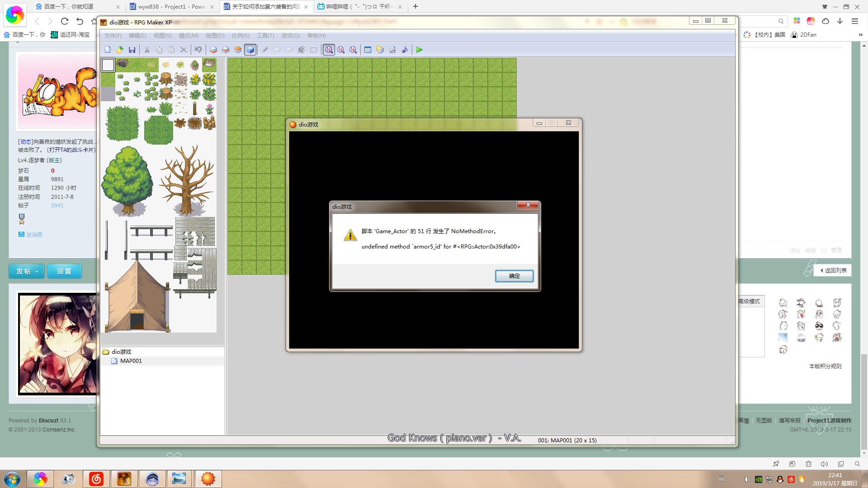Refresh the browser page

pyautogui.click(x=65, y=21)
